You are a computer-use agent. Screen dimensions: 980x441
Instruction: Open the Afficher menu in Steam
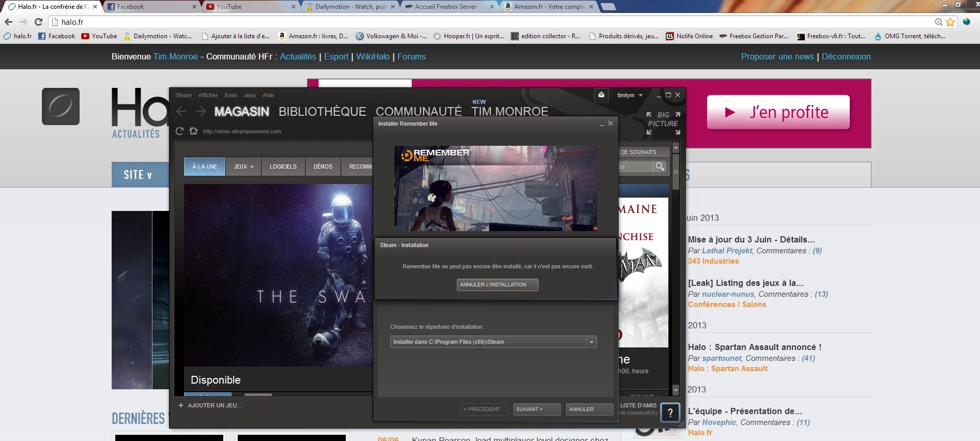click(208, 95)
